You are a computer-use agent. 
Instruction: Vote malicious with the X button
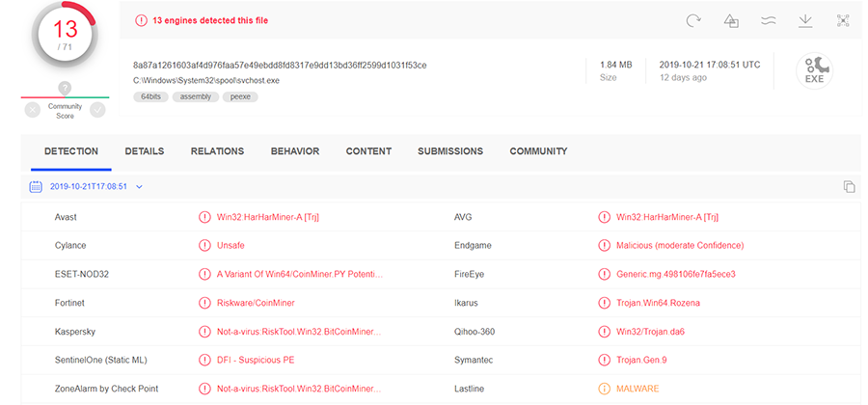click(32, 110)
